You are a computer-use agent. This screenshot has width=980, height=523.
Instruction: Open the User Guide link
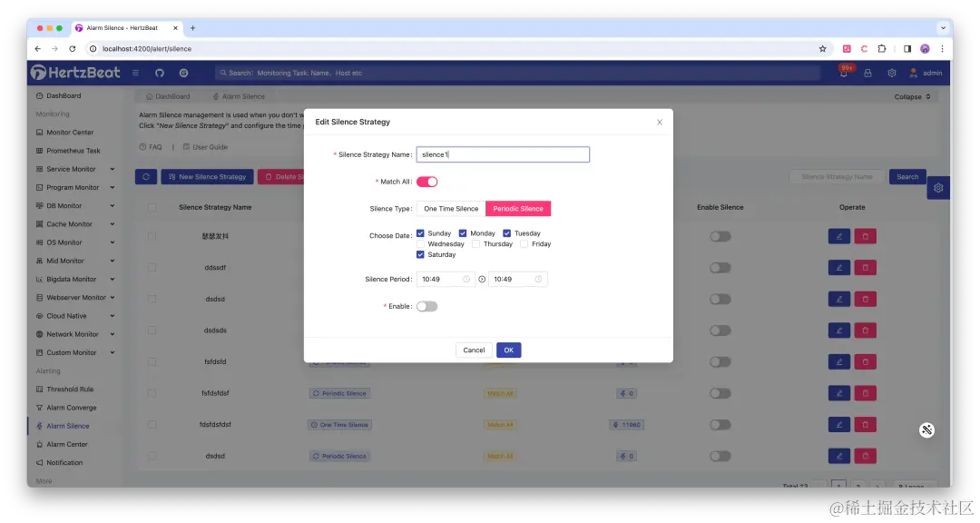point(205,147)
